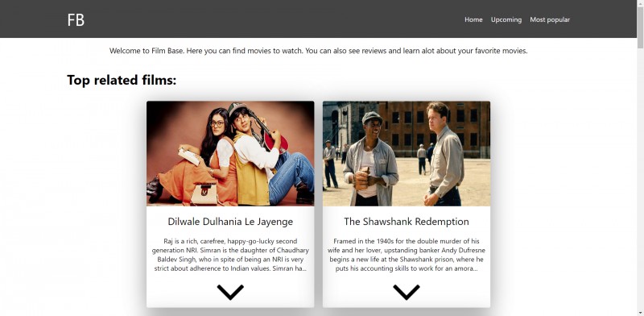
Task: Click the 'Welcome to Film Base' intro text
Action: [318, 51]
